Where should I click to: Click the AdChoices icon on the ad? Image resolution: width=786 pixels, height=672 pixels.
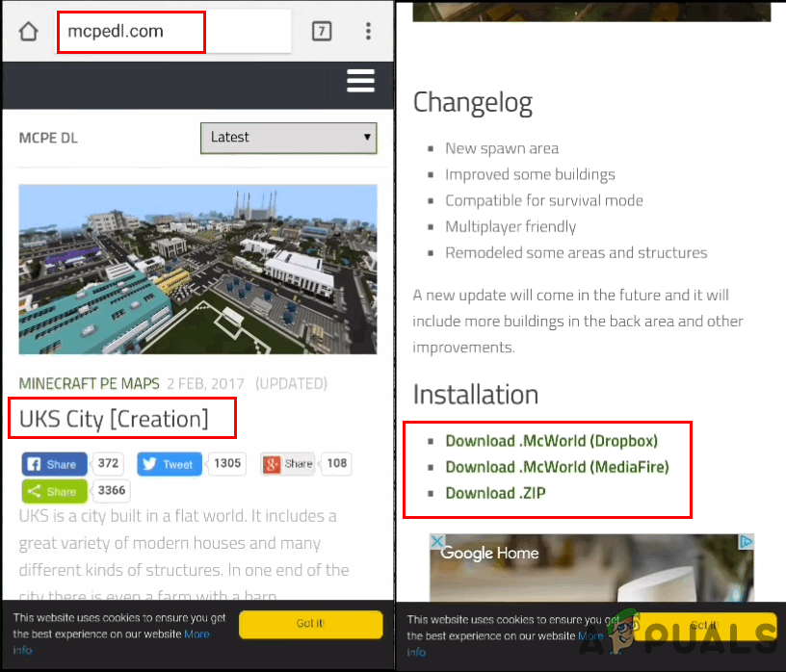[x=746, y=541]
